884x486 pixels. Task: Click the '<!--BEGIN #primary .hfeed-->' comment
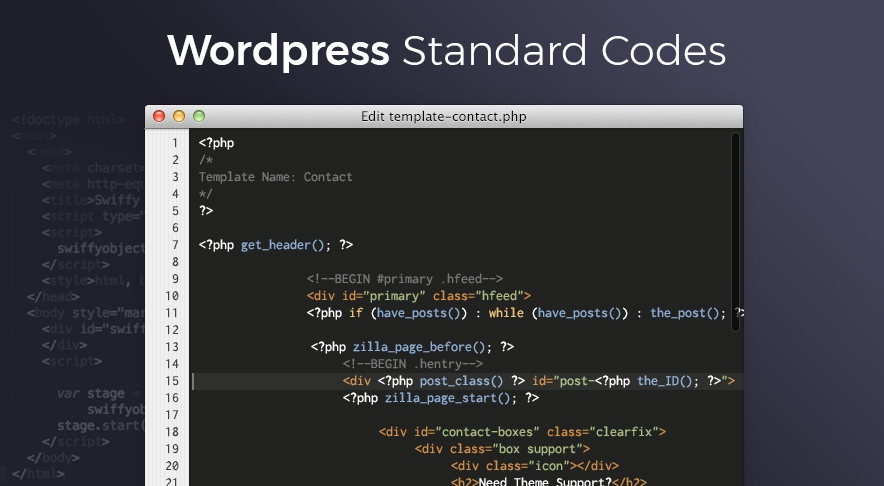coord(405,279)
